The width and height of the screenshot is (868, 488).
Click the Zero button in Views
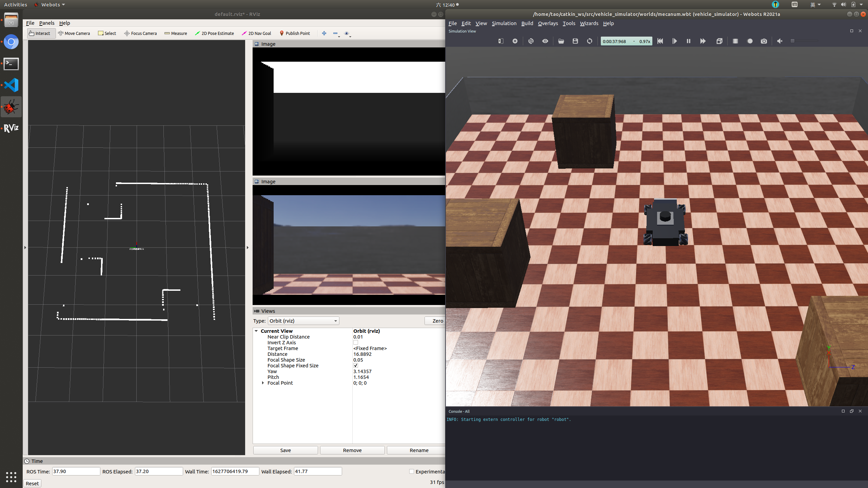coord(437,321)
